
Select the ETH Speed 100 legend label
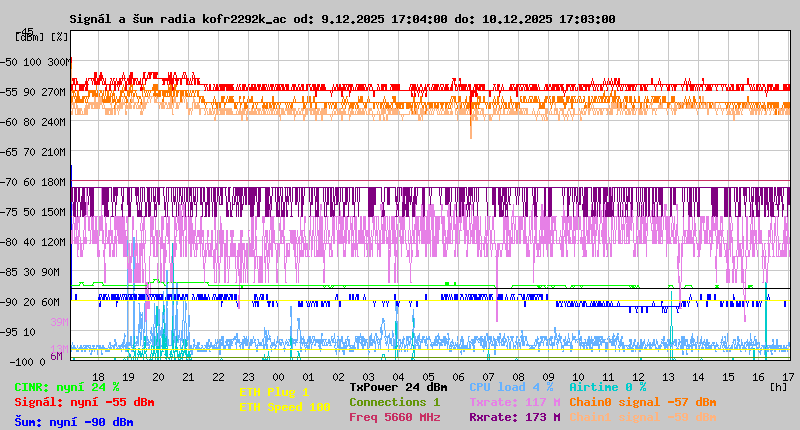pyautogui.click(x=284, y=407)
